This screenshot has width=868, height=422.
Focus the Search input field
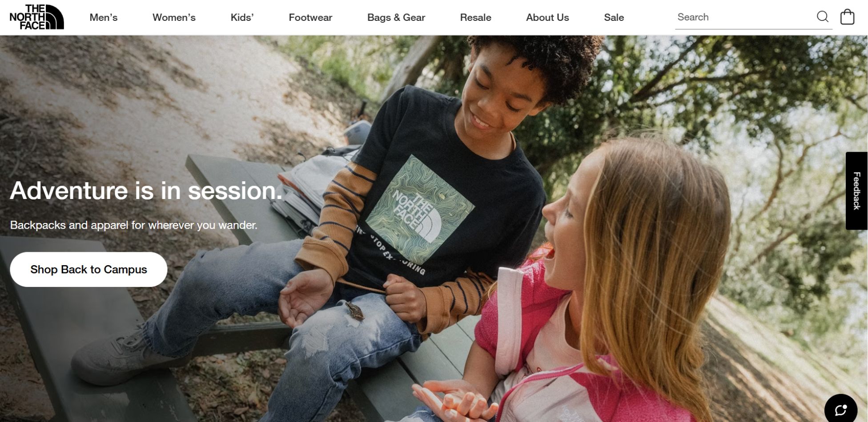pos(745,17)
